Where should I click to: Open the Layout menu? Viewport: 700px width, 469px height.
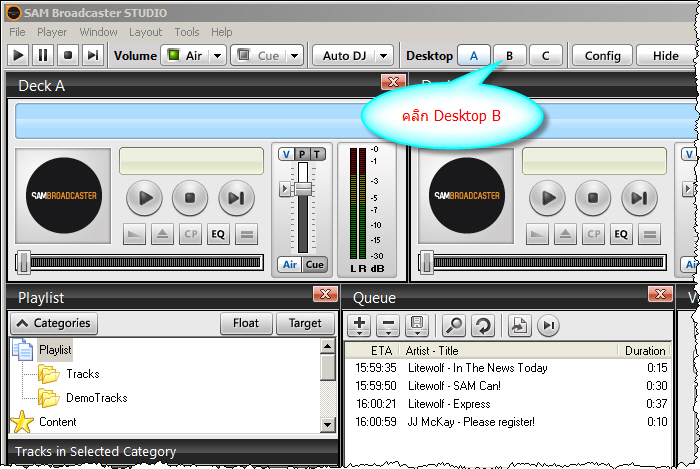[146, 32]
